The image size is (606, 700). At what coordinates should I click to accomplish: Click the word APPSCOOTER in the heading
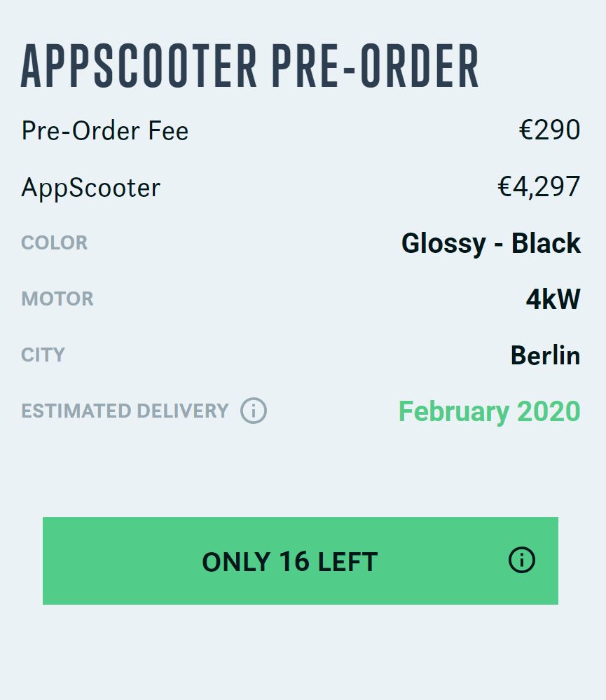(x=139, y=66)
